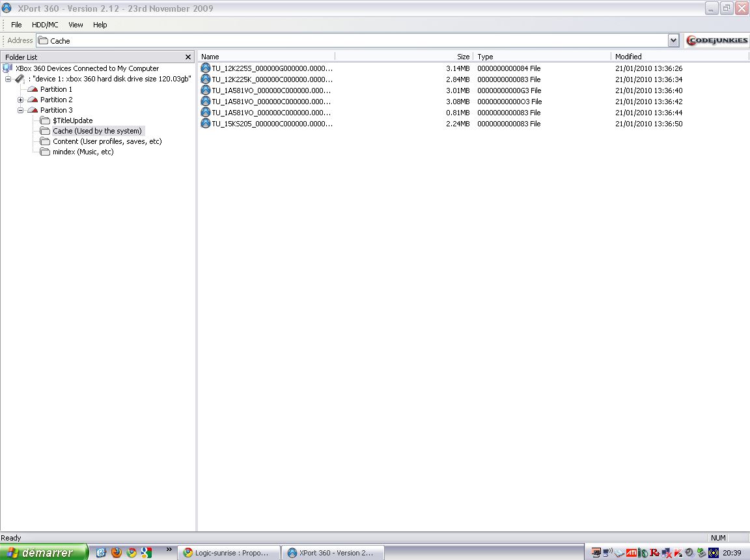Select Cache (Used by the system) folder
This screenshot has height=560, width=750.
(98, 131)
